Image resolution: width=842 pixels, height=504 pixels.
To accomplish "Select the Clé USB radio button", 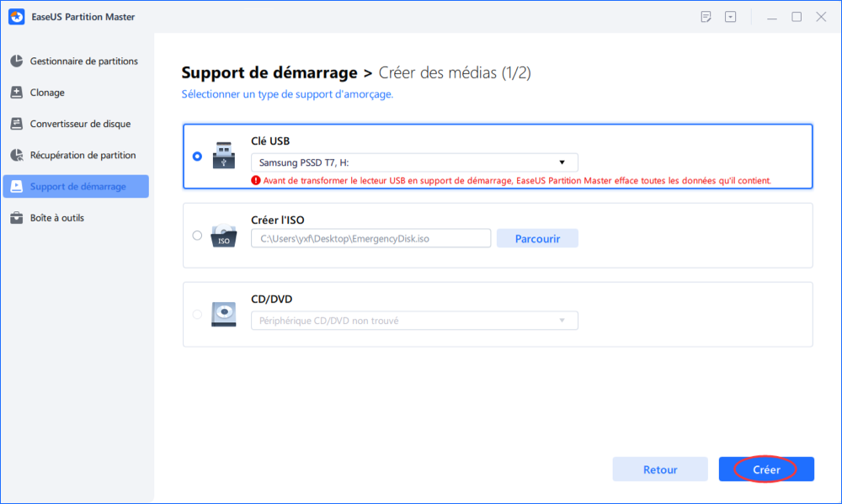I will [197, 157].
